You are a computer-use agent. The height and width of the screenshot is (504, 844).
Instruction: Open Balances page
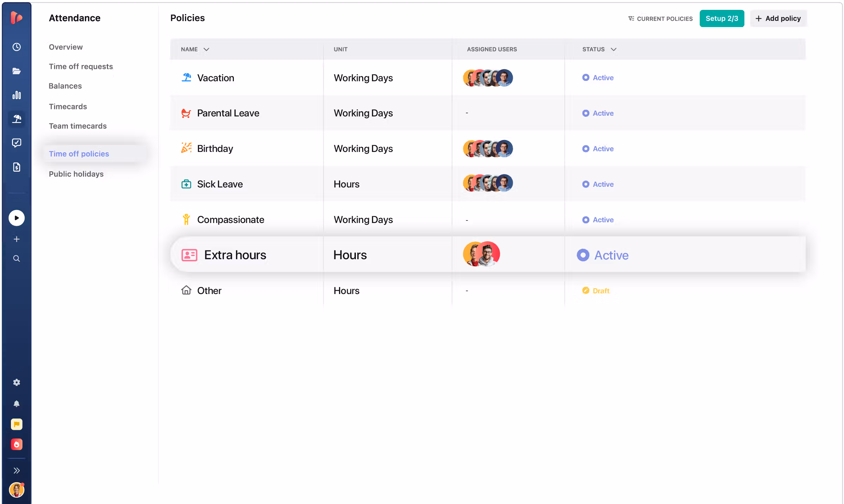pyautogui.click(x=65, y=86)
